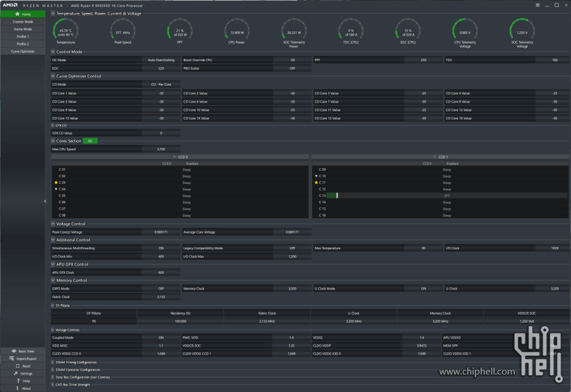Image resolution: width=571 pixels, height=392 pixels.
Task: Click the Help question mark icon
Action: click(x=18, y=381)
